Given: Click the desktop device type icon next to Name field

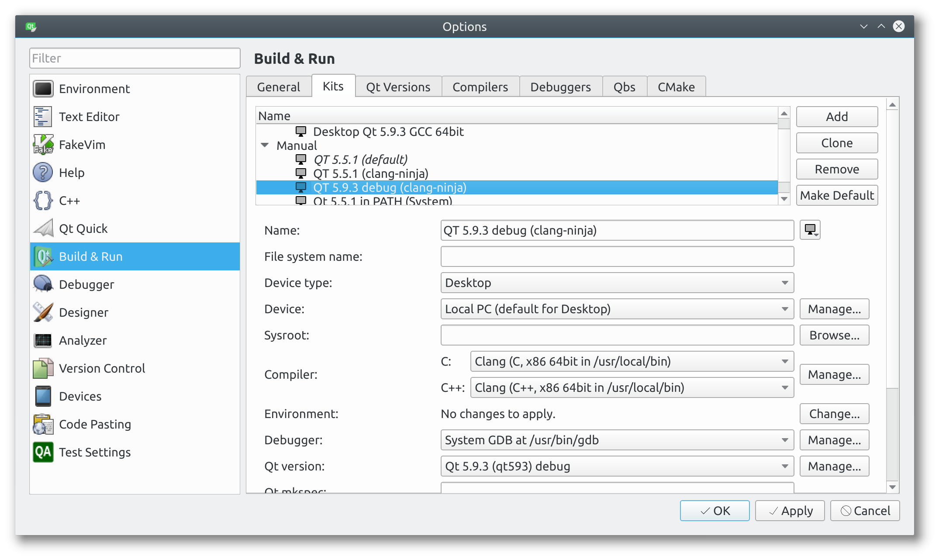Looking at the screenshot, I should [x=811, y=230].
